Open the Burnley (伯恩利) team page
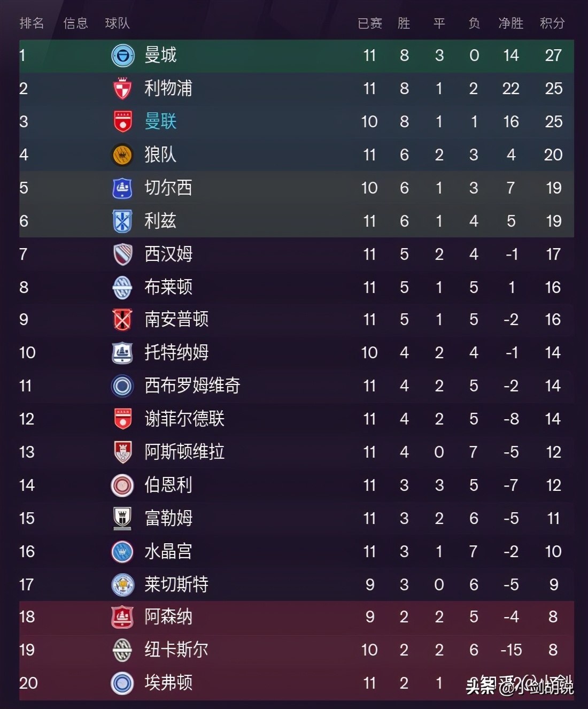Screen dimensions: 588x709 [x=168, y=485]
